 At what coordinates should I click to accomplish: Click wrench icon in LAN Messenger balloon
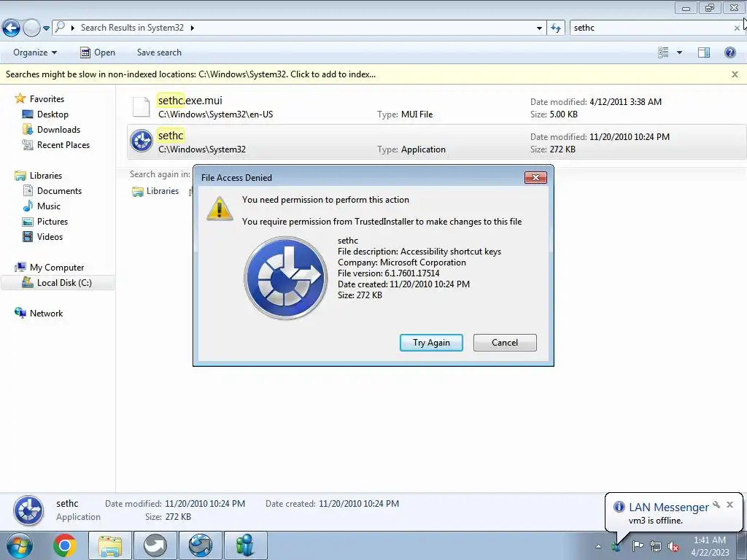pyautogui.click(x=716, y=505)
